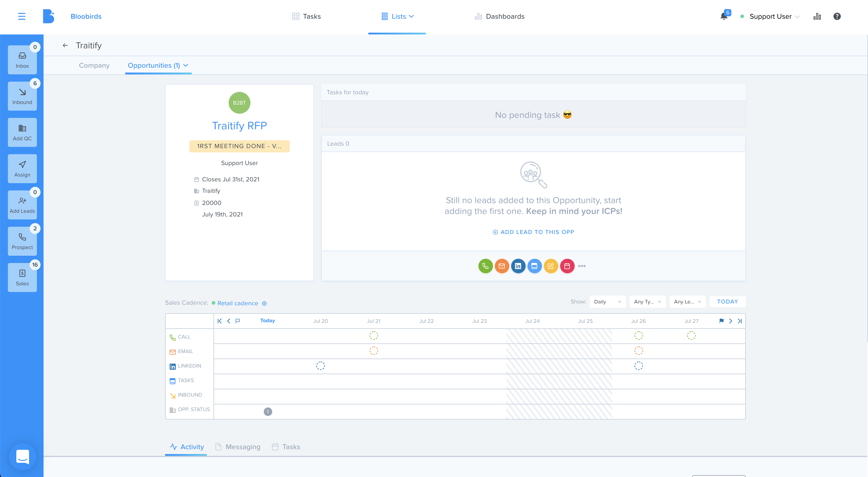The image size is (868, 477).
Task: Open the Retail cadence link
Action: coord(237,303)
